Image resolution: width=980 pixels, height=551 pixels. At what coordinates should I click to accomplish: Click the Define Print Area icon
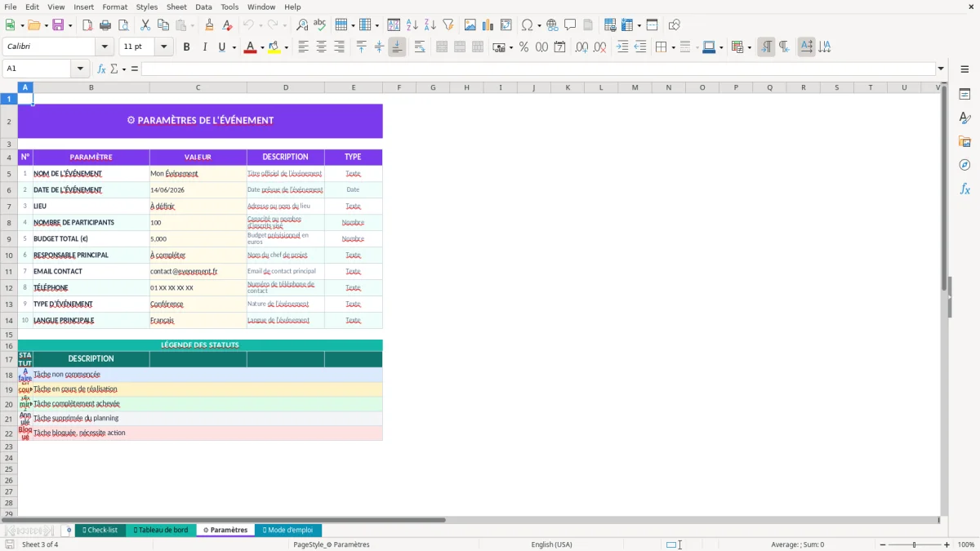(610, 25)
